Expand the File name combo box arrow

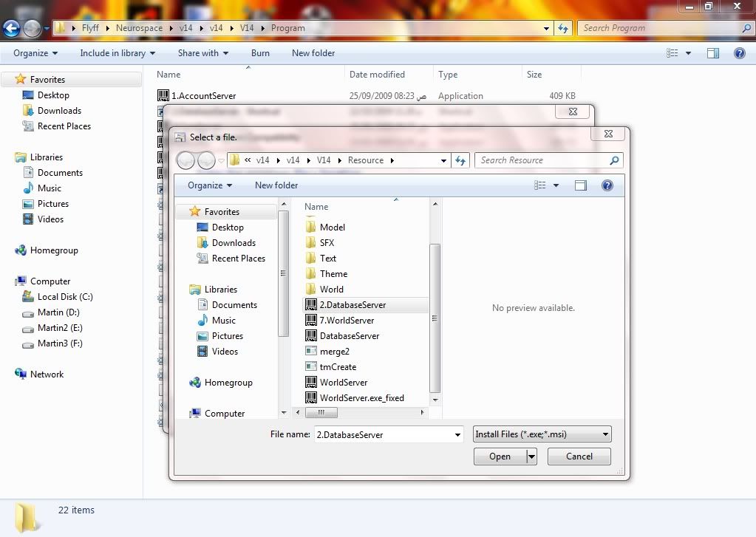pos(457,435)
